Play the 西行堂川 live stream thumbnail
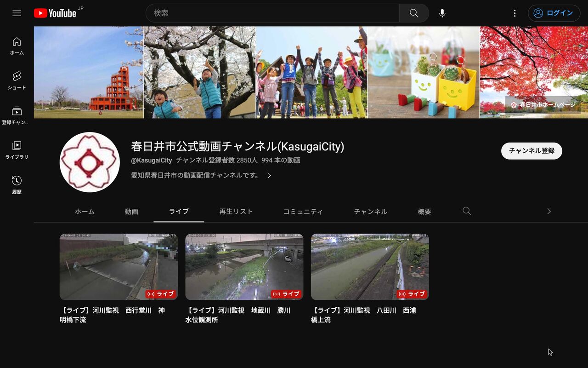 point(119,267)
